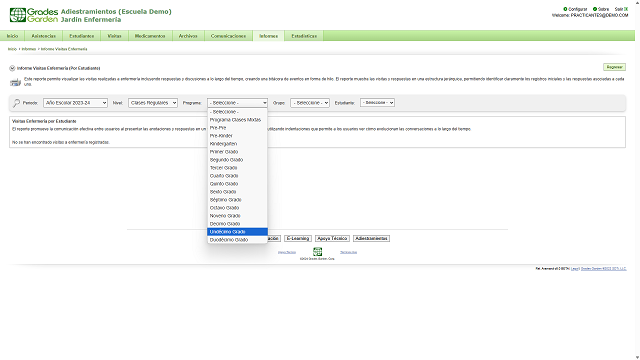Click the Informes breadcrumb link
640x360 pixels.
[29, 49]
